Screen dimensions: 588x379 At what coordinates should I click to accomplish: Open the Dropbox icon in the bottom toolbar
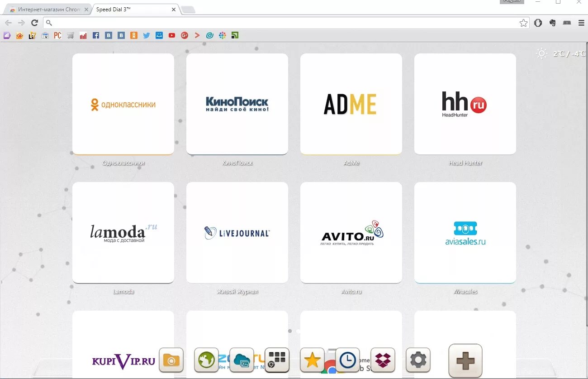(x=382, y=360)
